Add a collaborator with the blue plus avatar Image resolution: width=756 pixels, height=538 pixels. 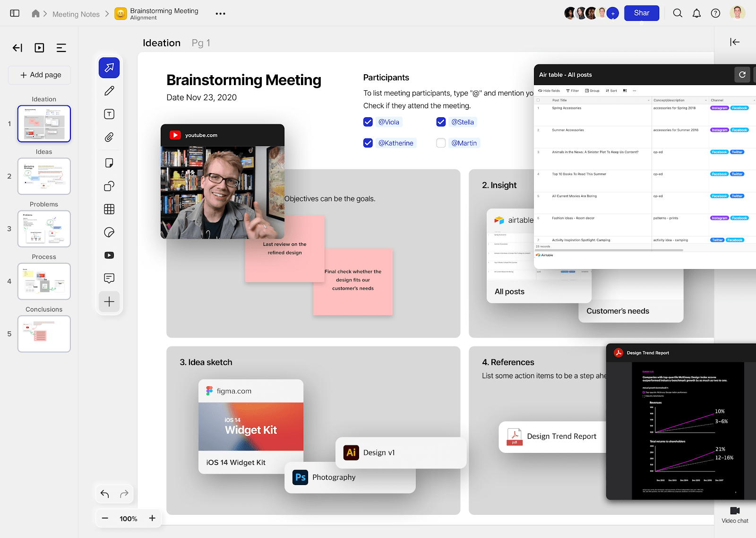click(613, 14)
